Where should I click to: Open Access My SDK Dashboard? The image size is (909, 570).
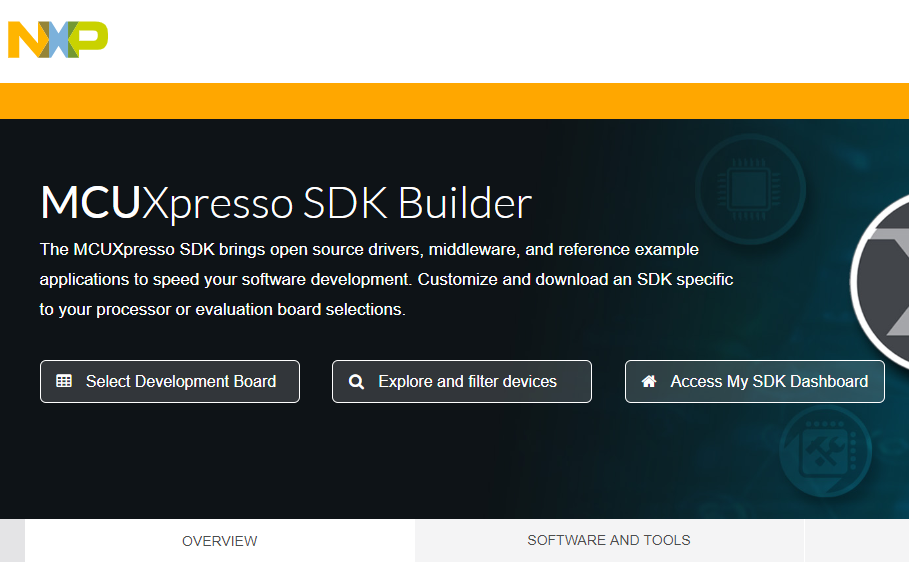[755, 382]
